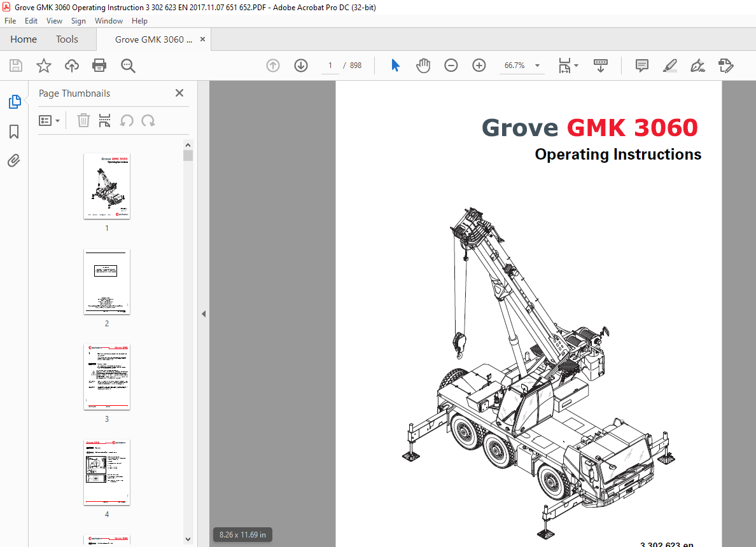This screenshot has width=756, height=547.
Task: Delete selected pages with trash icon
Action: point(83,120)
